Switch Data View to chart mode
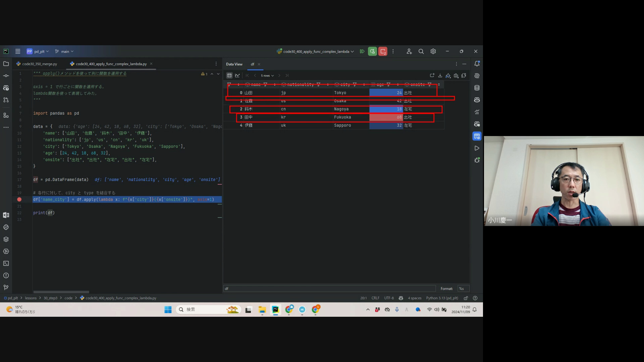Image resolution: width=644 pixels, height=362 pixels. [237, 75]
